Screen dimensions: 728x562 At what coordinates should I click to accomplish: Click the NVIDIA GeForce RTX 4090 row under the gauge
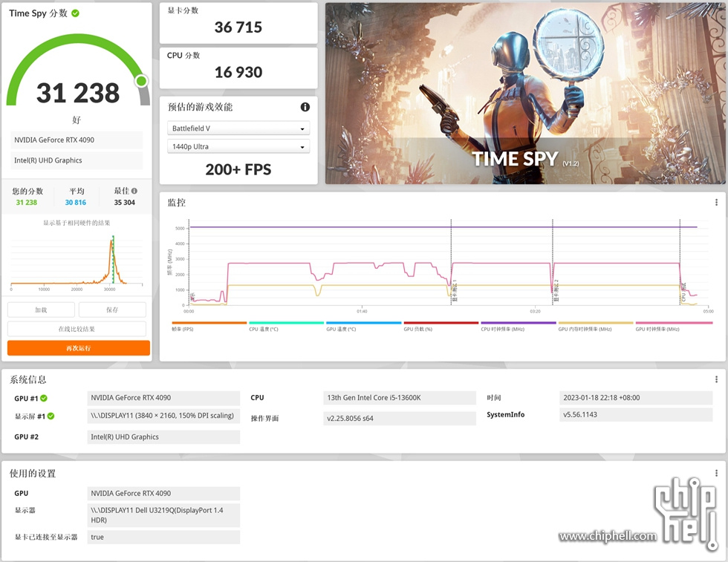[x=77, y=140]
